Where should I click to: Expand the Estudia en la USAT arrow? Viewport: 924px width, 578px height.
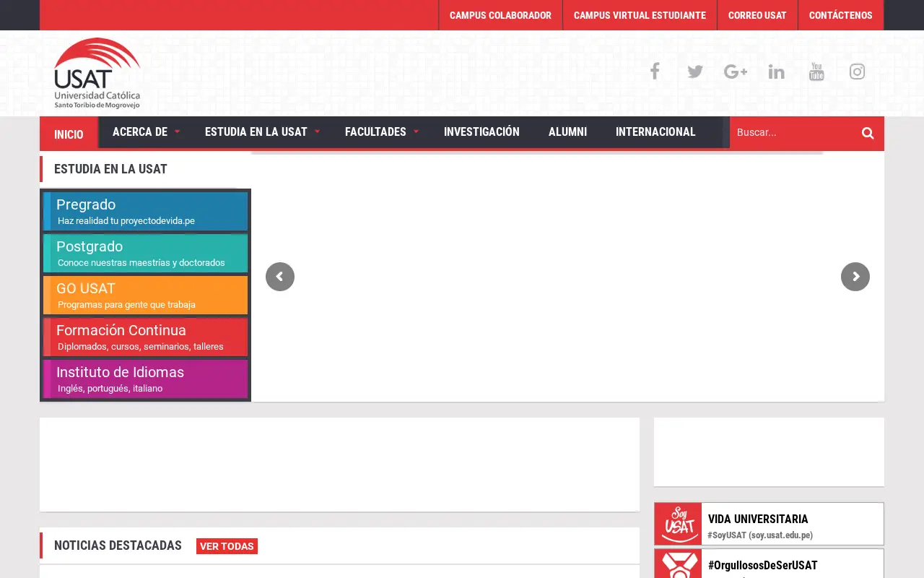tap(317, 131)
